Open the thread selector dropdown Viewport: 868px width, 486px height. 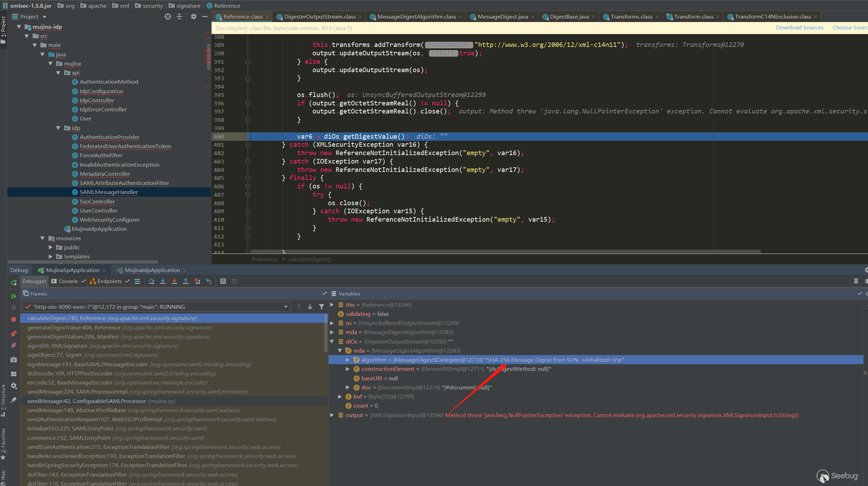pyautogui.click(x=286, y=307)
